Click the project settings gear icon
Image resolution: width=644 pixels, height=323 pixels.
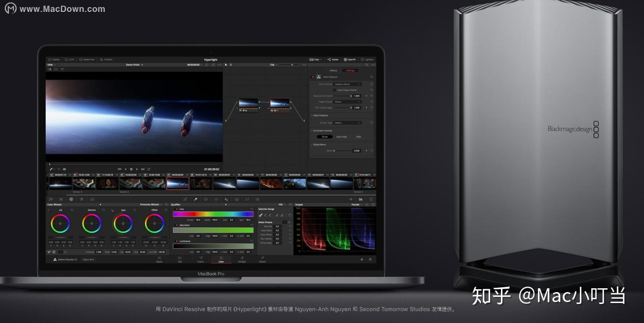click(x=370, y=259)
